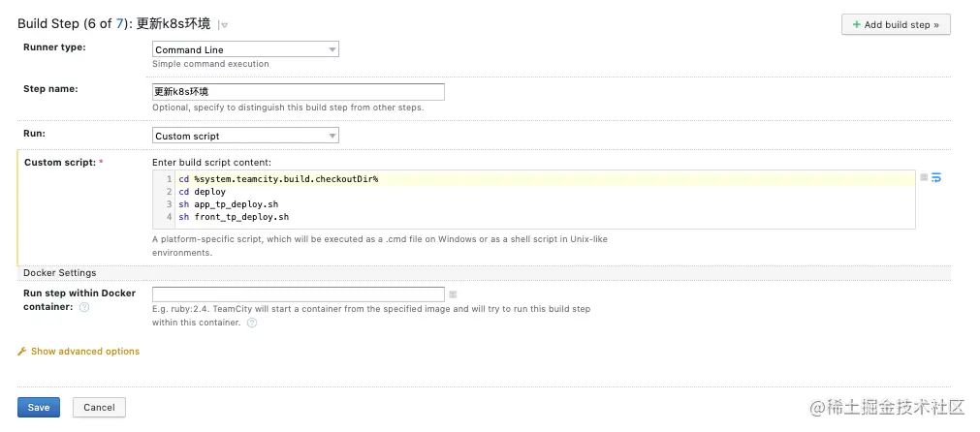Click the 'Runner type:' label
The image size is (980, 432).
[54, 46]
